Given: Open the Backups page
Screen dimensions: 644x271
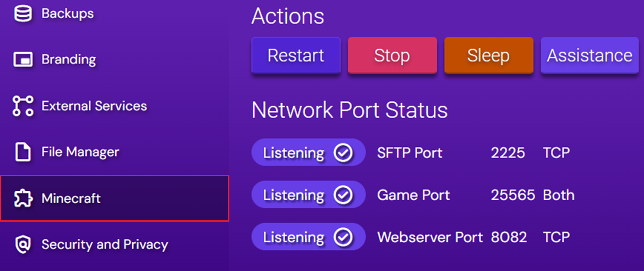Looking at the screenshot, I should pyautogui.click(x=67, y=13).
